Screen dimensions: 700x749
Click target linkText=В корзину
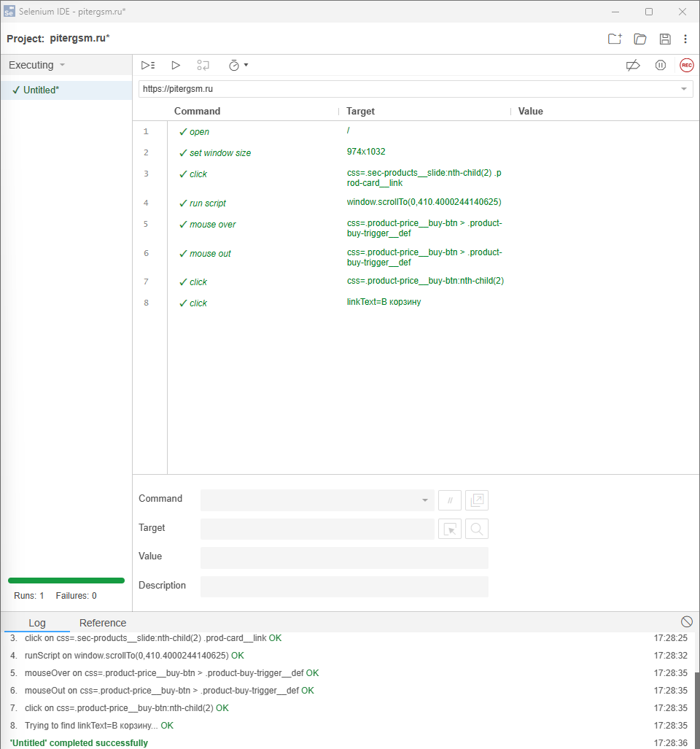tap(384, 302)
